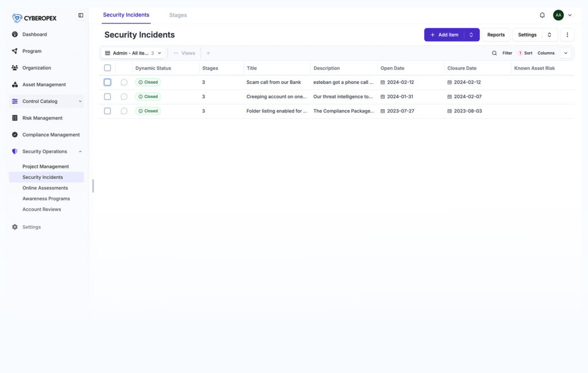Click Closed status badge of Scam call row
Screen dimensions: 588x373
148,83
